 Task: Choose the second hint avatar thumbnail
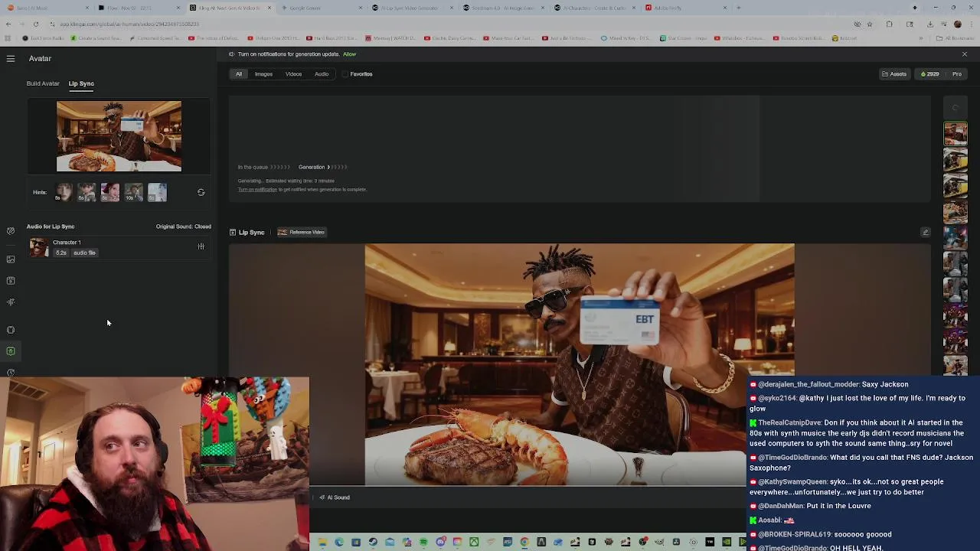pos(87,192)
